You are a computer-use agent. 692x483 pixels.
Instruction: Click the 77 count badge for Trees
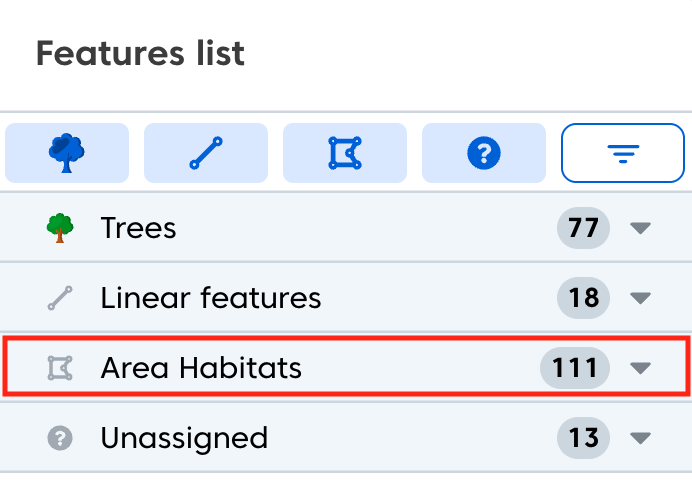point(583,228)
